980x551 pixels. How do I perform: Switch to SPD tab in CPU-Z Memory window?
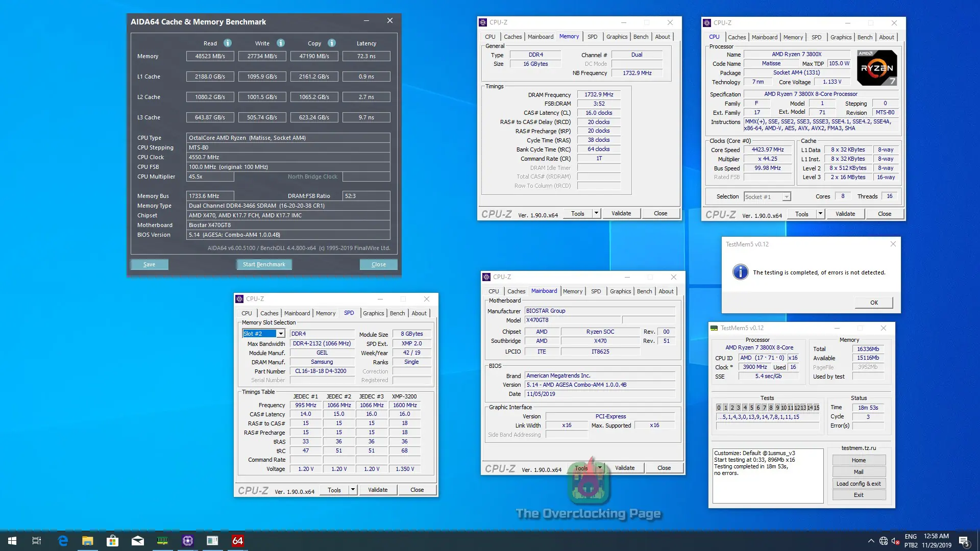(x=592, y=37)
